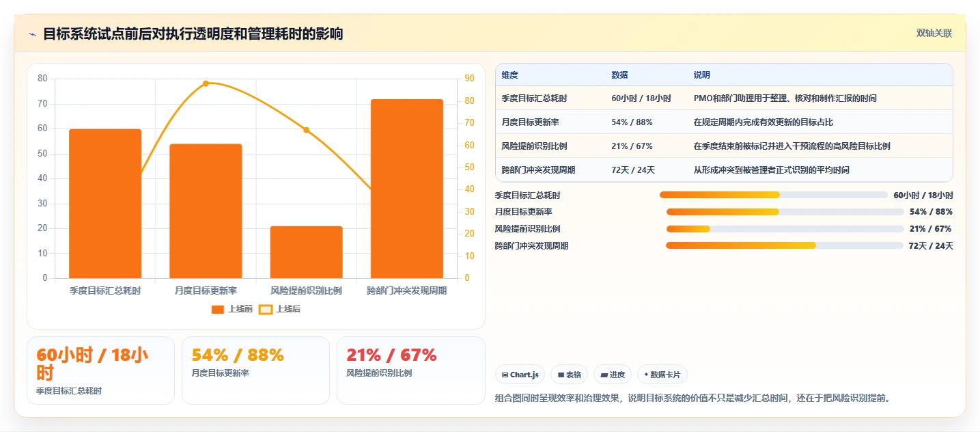Click the 季度目标汇总耗时 progress bar
This screenshot has height=432, width=980.
tap(774, 195)
